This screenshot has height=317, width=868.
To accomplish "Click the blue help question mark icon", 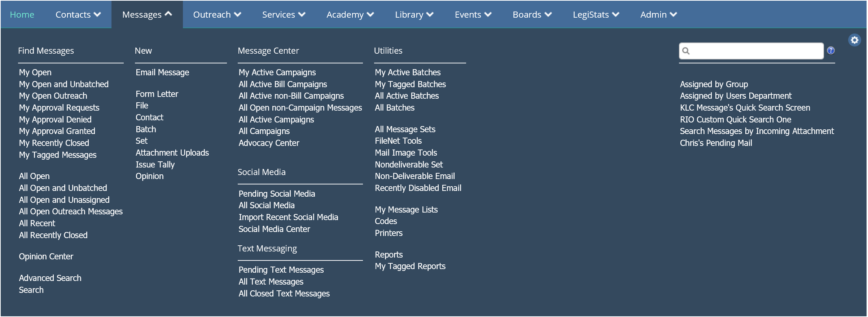I will (830, 50).
